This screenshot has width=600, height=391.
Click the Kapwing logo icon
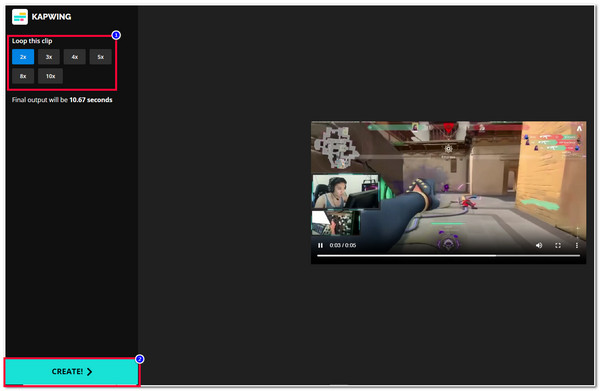(x=20, y=17)
